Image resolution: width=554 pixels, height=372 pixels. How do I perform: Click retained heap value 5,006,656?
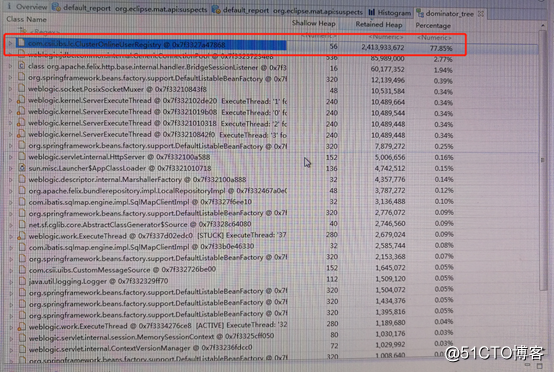click(x=390, y=157)
